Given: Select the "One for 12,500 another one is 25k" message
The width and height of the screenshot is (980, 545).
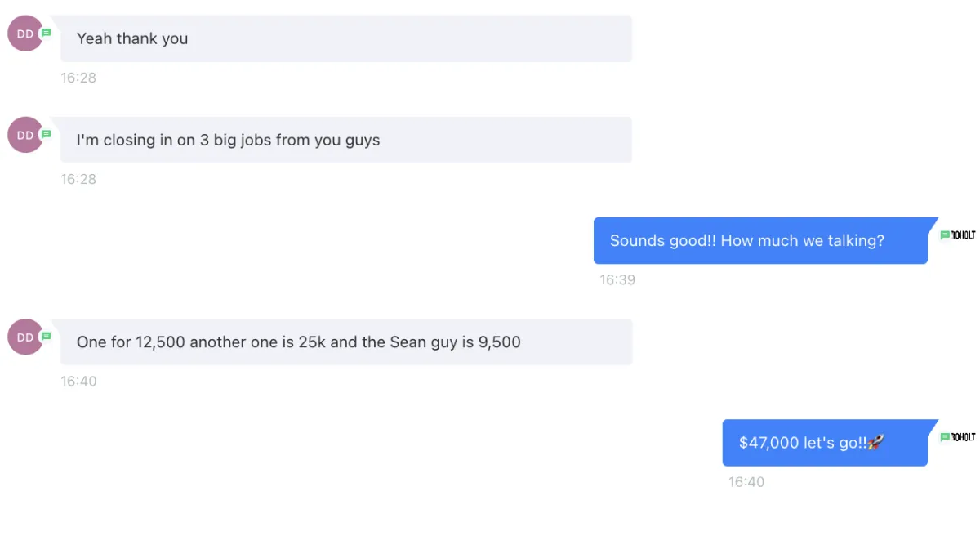Looking at the screenshot, I should 345,342.
